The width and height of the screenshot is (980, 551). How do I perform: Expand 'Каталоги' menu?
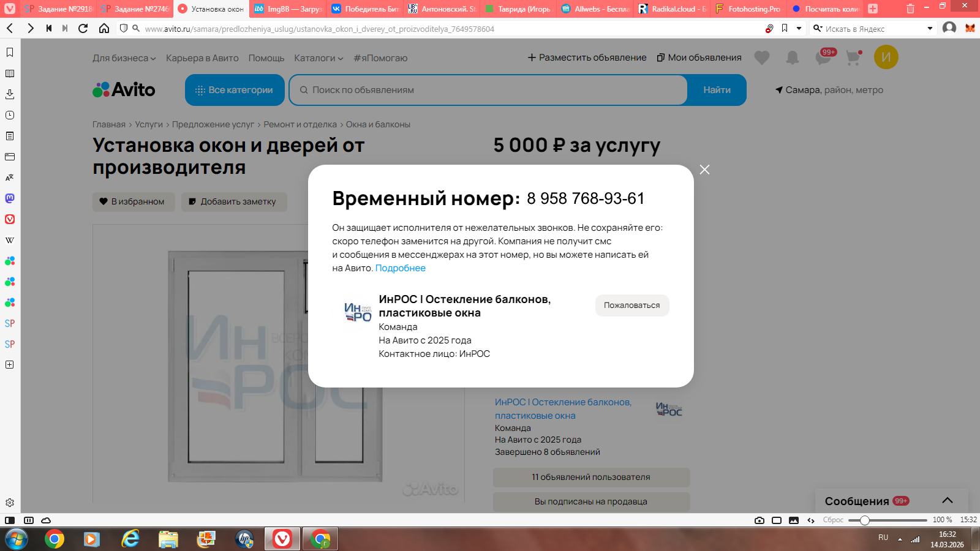(318, 58)
